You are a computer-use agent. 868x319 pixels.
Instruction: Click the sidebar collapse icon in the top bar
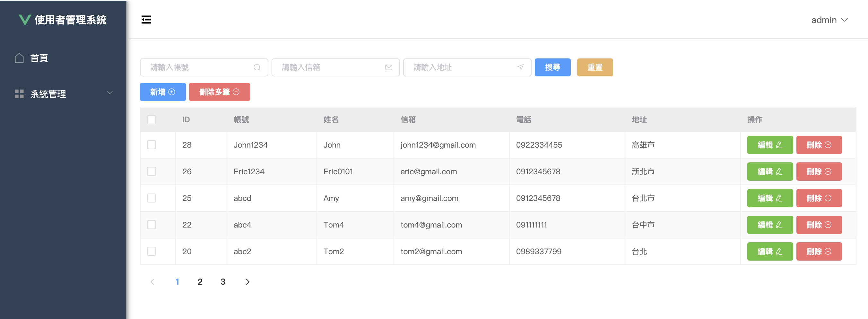[x=146, y=20]
